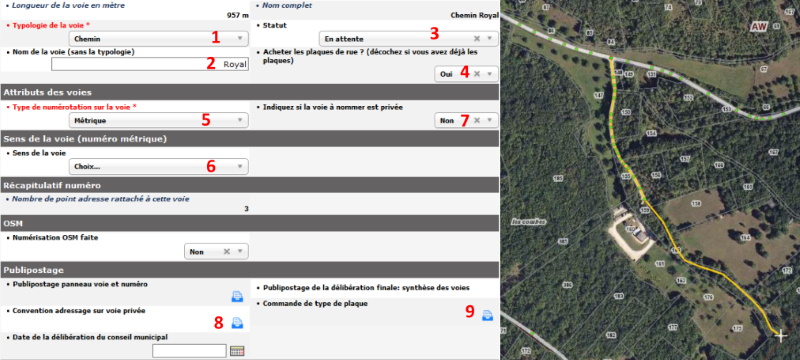
Task: Open the Typologie de la voie dropdown showing Chemin
Action: tap(159, 39)
